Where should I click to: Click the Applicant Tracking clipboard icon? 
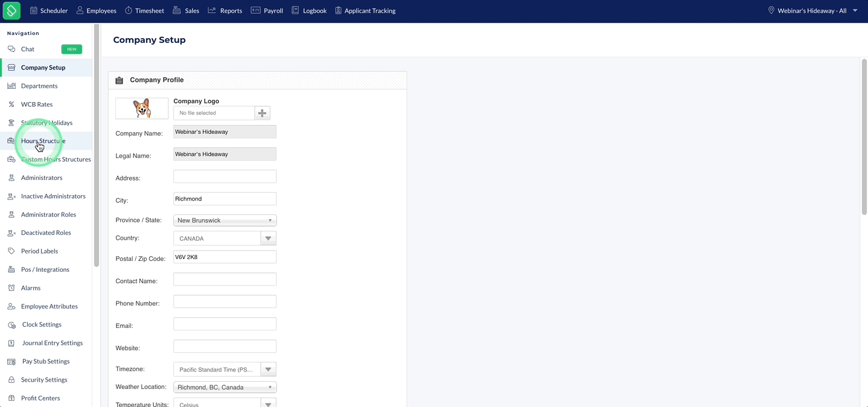pyautogui.click(x=338, y=10)
